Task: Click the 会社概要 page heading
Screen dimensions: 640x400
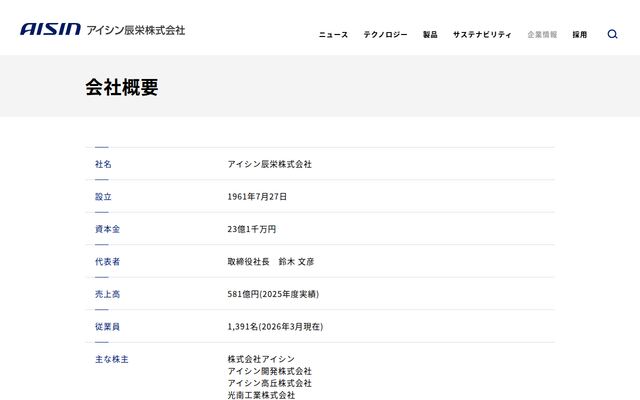Action: (122, 87)
